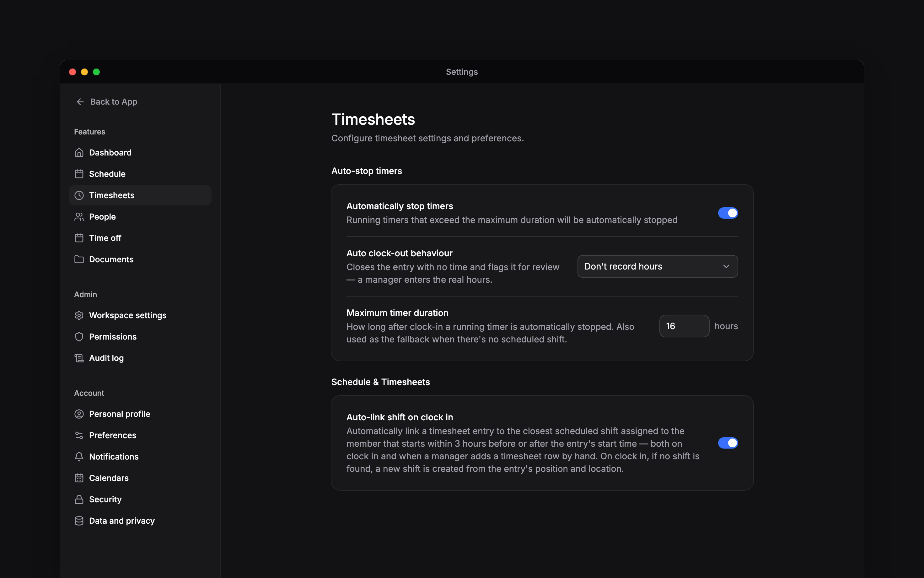The height and width of the screenshot is (578, 924).
Task: Click the People users icon
Action: 79,217
